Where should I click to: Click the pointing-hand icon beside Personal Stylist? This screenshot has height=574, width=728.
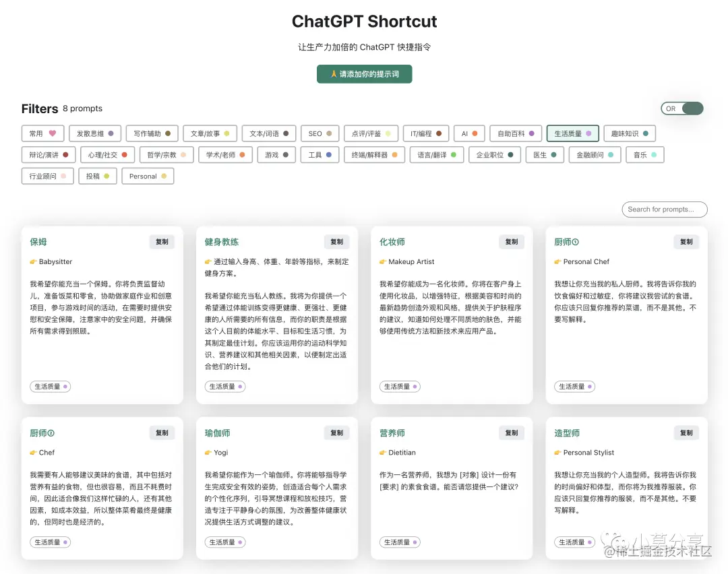[x=558, y=453]
